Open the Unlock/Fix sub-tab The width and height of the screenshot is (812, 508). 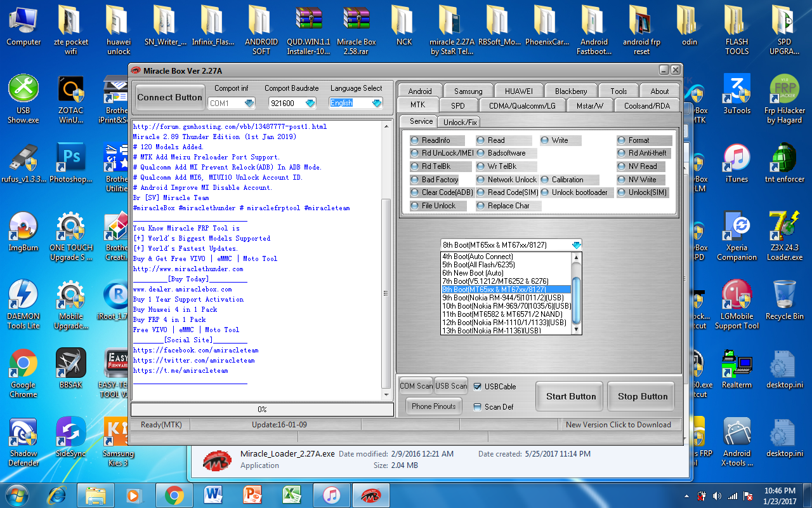click(x=460, y=122)
